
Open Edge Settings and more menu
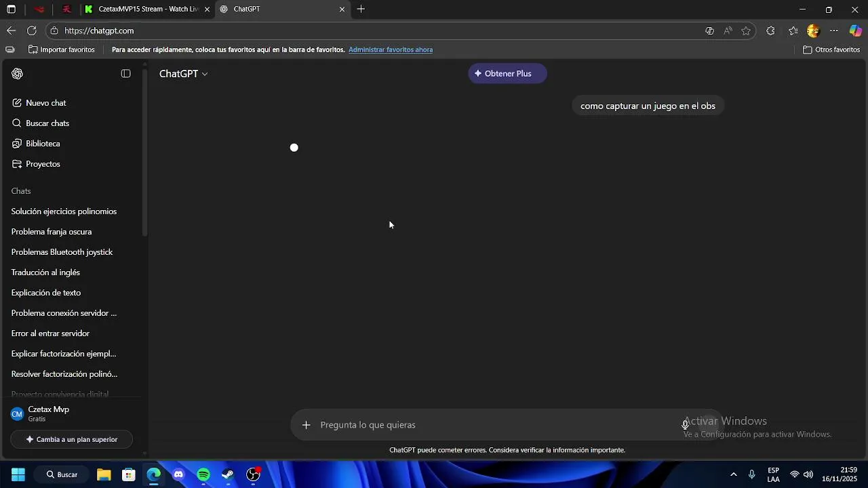(x=834, y=30)
